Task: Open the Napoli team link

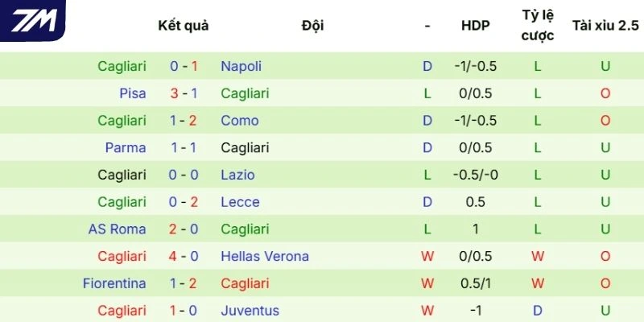Action: click(241, 66)
